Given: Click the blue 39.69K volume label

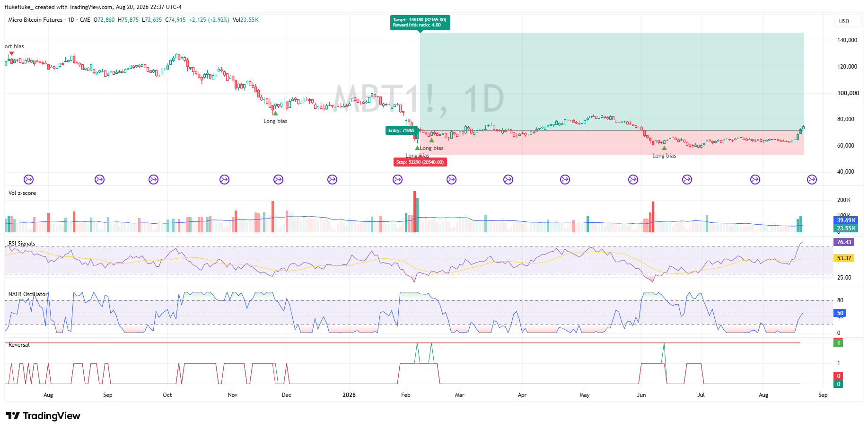Looking at the screenshot, I should 846,220.
